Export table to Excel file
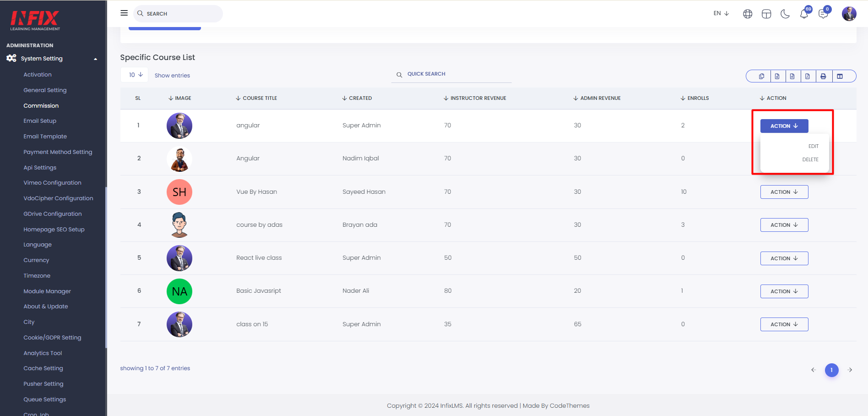The width and height of the screenshot is (868, 416). 777,76
